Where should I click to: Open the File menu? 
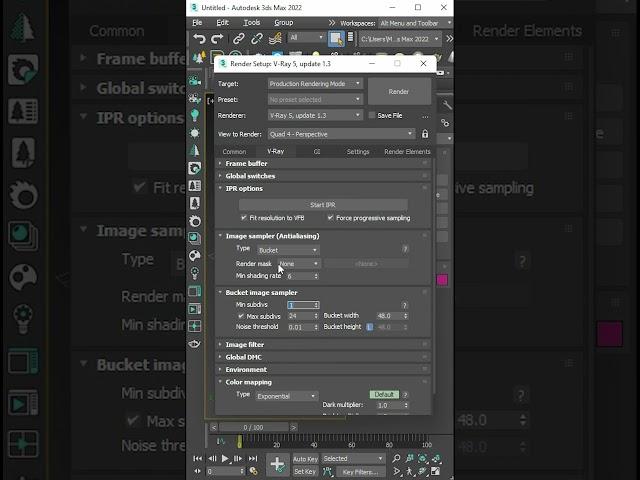197,23
